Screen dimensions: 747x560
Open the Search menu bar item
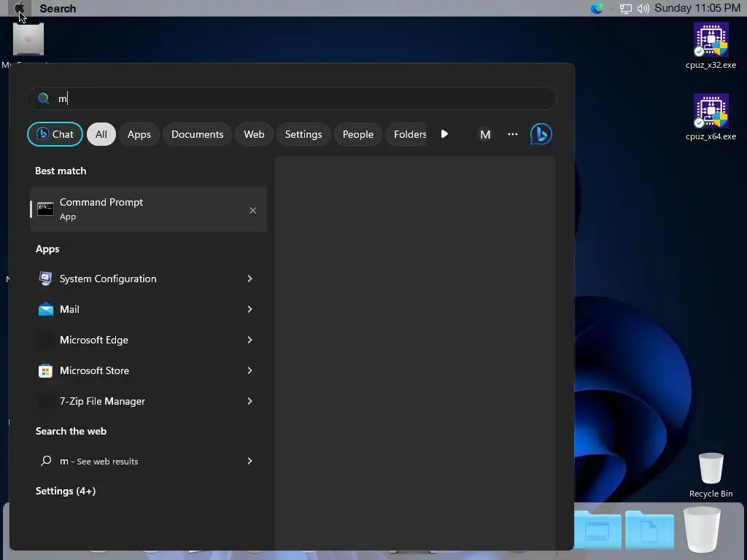(58, 8)
